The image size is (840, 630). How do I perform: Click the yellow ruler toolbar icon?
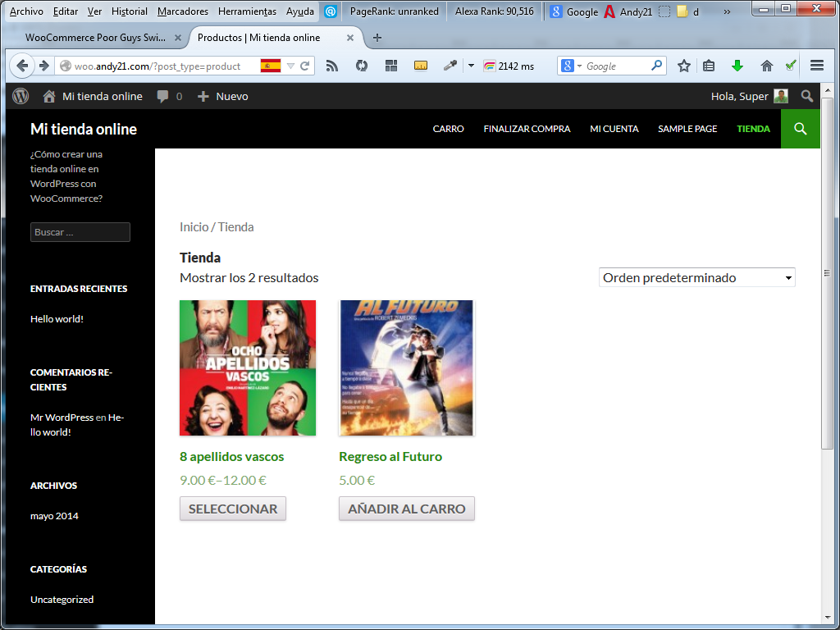(421, 66)
